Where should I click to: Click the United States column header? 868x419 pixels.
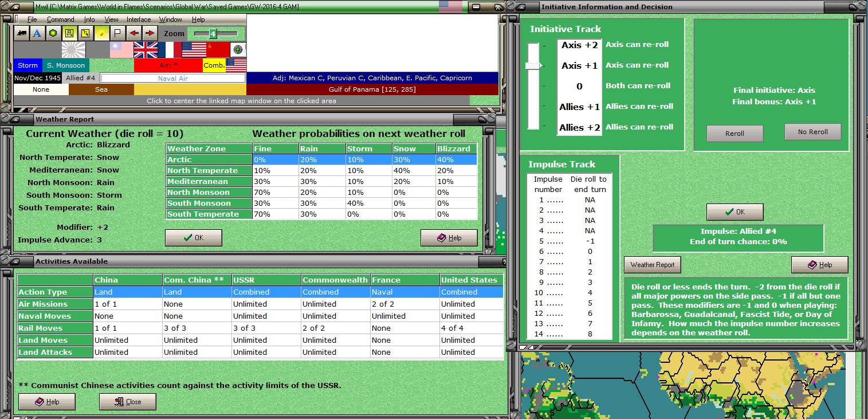coord(472,280)
